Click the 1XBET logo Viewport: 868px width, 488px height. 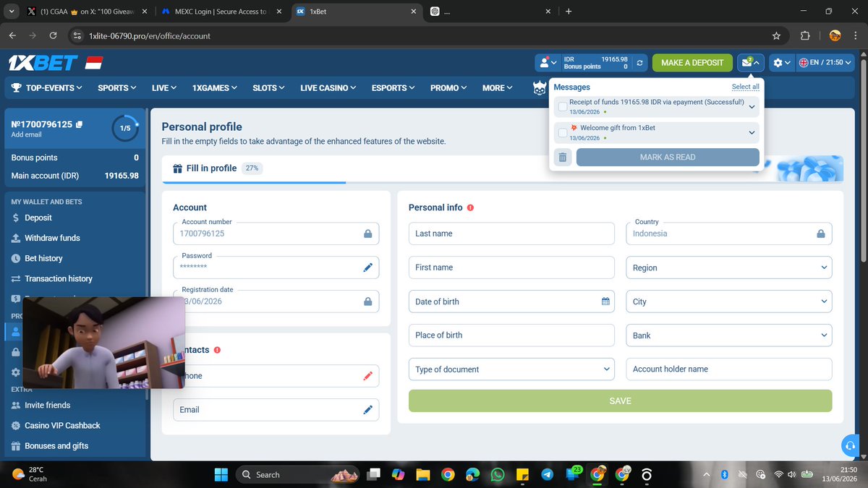point(42,63)
